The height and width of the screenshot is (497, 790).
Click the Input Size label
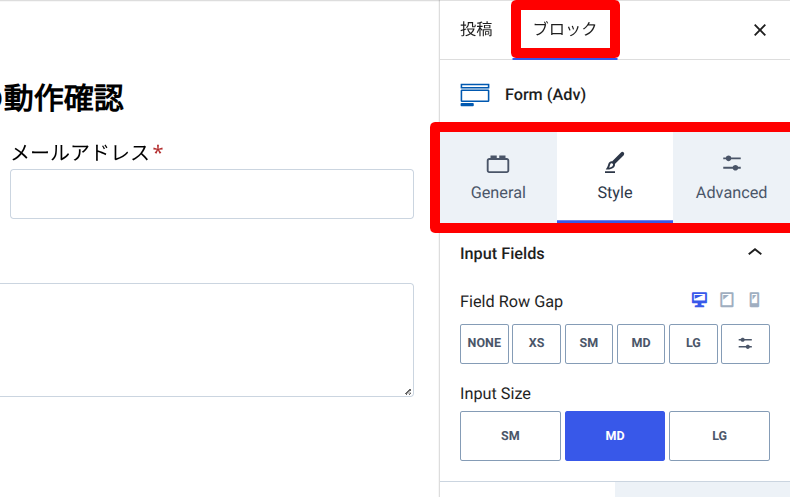click(x=495, y=394)
